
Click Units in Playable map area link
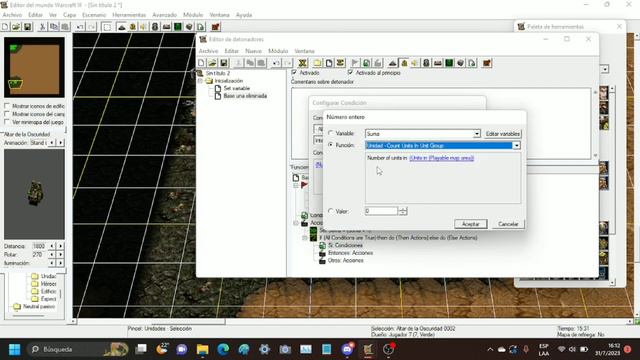442,158
